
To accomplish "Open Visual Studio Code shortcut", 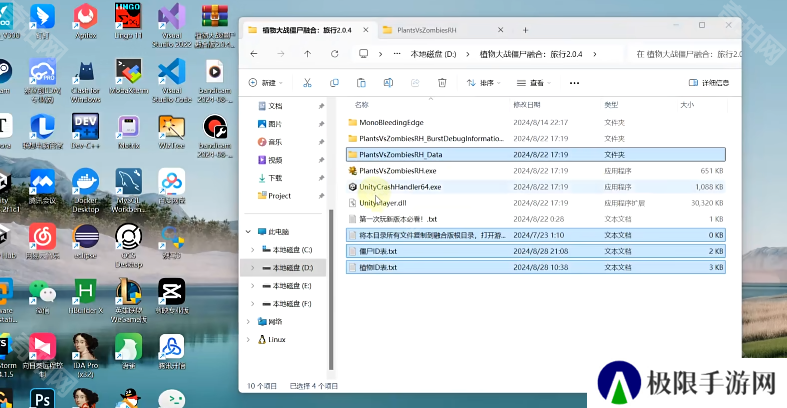I will (x=172, y=81).
